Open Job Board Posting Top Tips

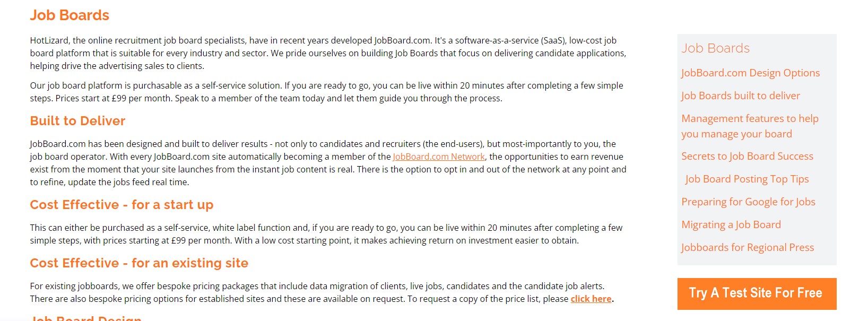[x=747, y=179]
